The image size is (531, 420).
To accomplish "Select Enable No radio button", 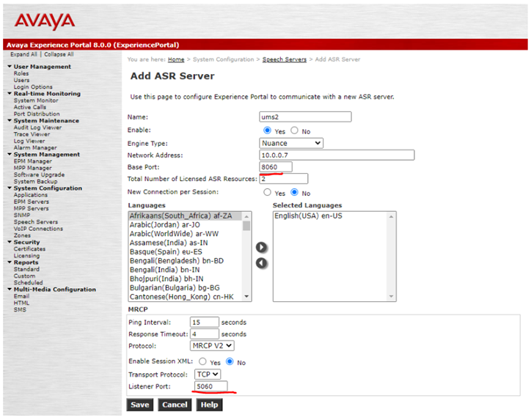I will pos(294,130).
